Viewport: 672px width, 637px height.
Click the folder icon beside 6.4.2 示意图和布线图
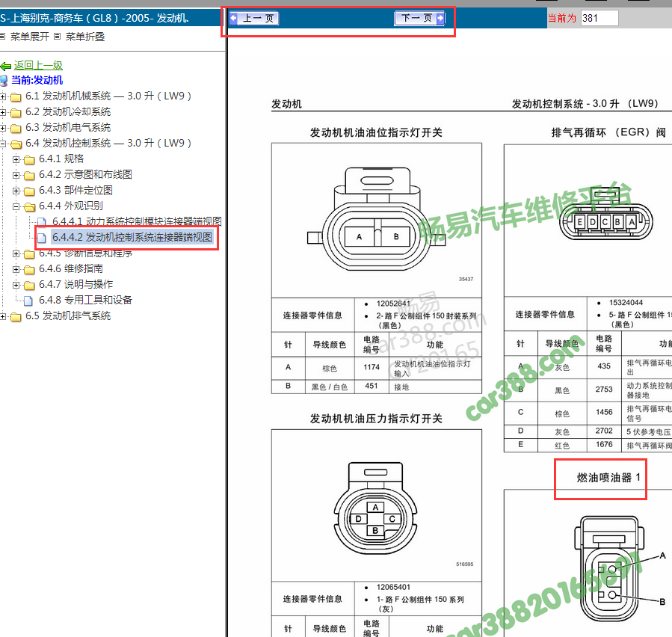click(x=28, y=175)
